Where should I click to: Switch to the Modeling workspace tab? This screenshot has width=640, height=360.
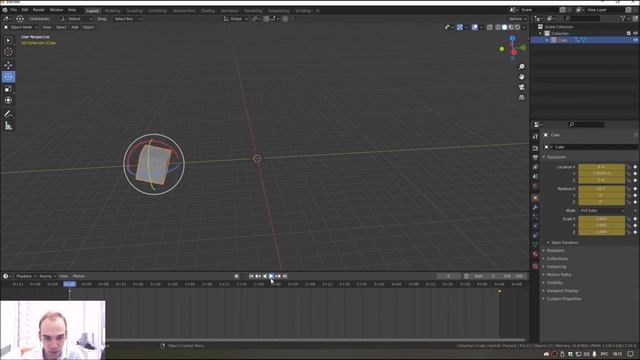[x=113, y=11]
